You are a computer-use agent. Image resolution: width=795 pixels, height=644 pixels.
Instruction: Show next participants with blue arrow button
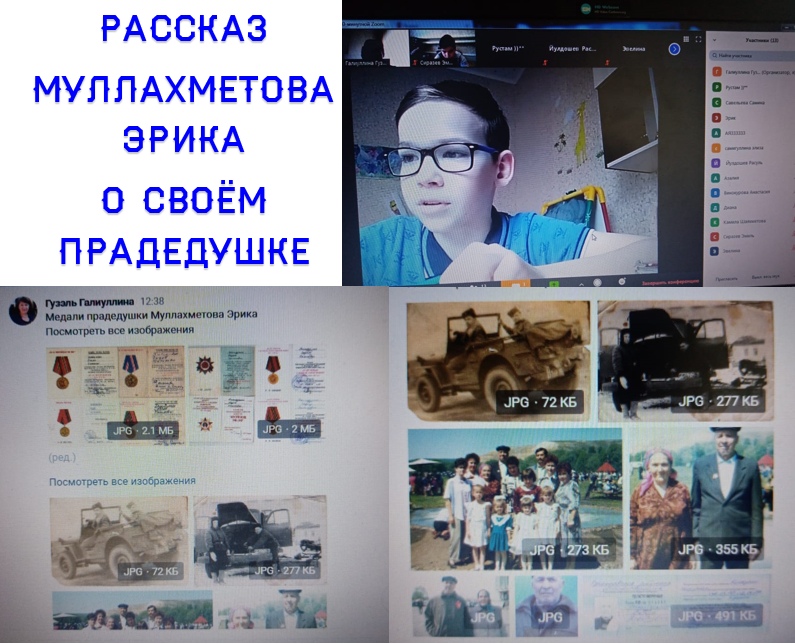[x=674, y=49]
